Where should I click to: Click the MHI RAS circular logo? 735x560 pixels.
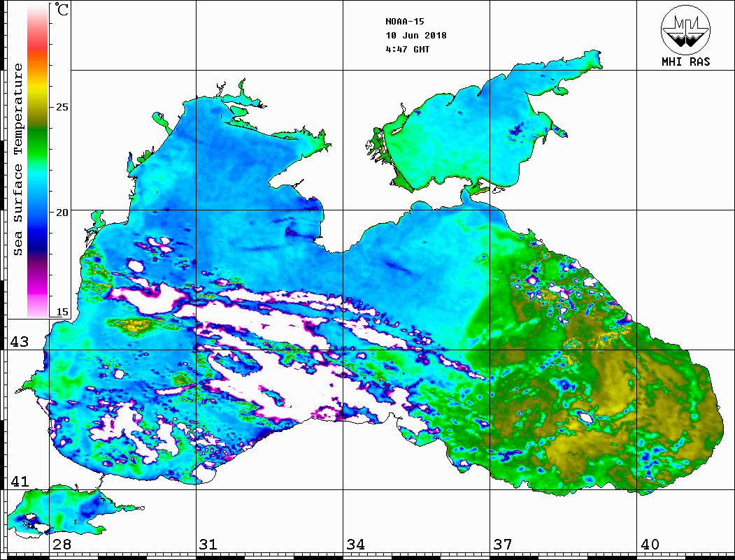coord(685,29)
